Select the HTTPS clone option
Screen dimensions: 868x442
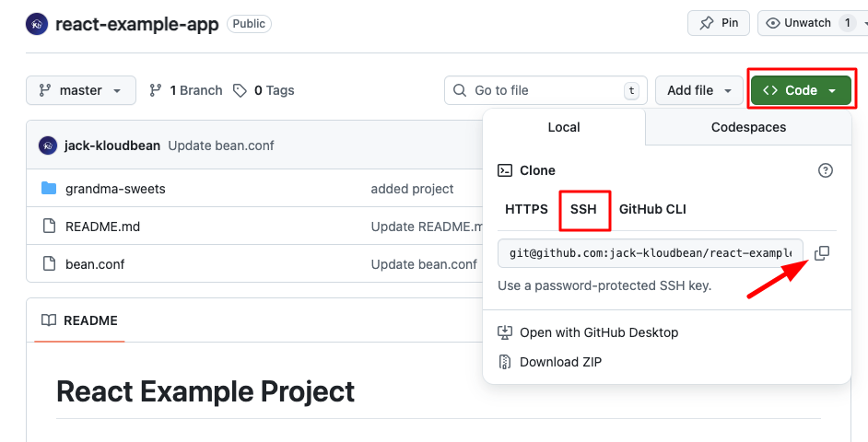point(526,209)
